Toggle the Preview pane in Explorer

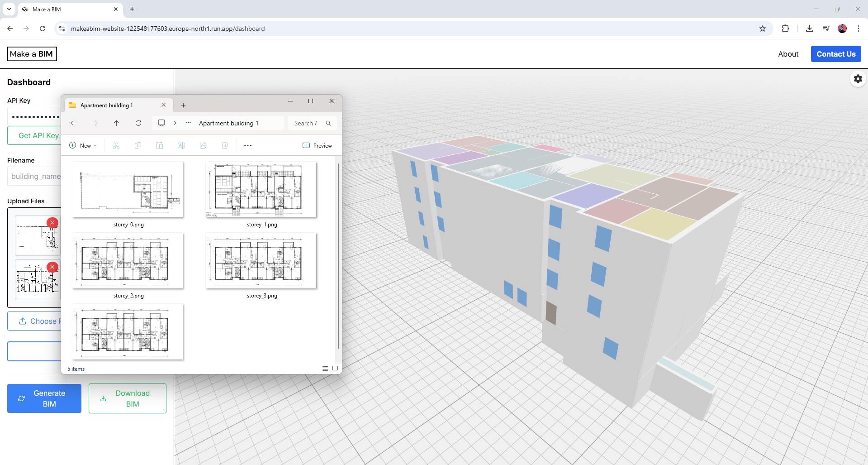pyautogui.click(x=318, y=145)
